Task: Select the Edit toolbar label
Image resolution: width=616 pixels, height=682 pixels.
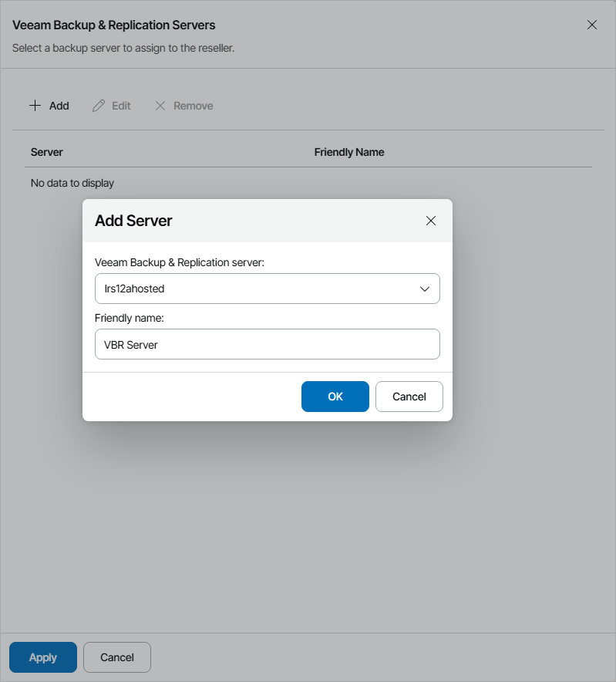Action: [x=122, y=106]
